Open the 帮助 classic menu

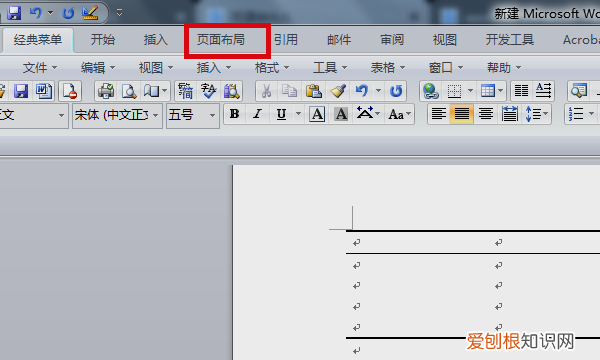(x=504, y=68)
